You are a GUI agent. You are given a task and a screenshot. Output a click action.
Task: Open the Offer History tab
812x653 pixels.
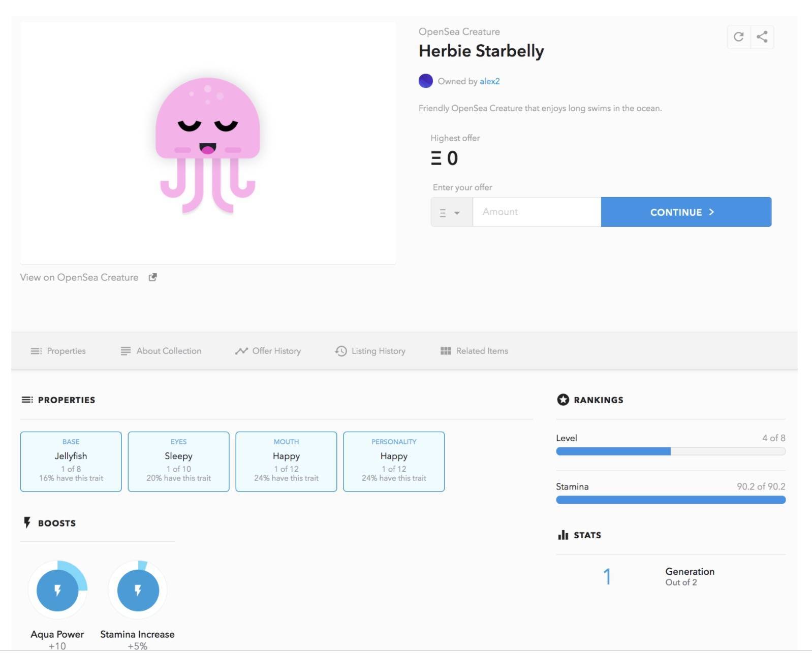tap(268, 351)
